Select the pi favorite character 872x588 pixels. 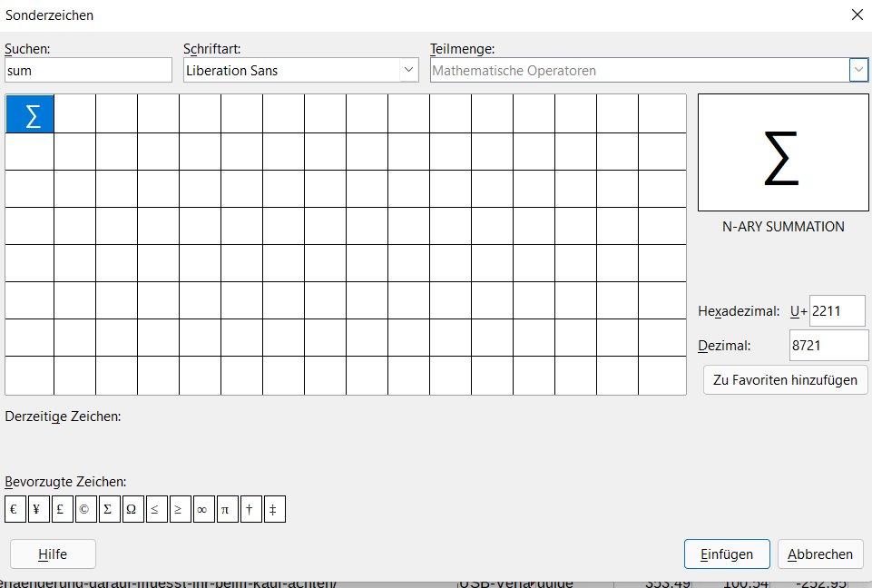click(x=227, y=509)
